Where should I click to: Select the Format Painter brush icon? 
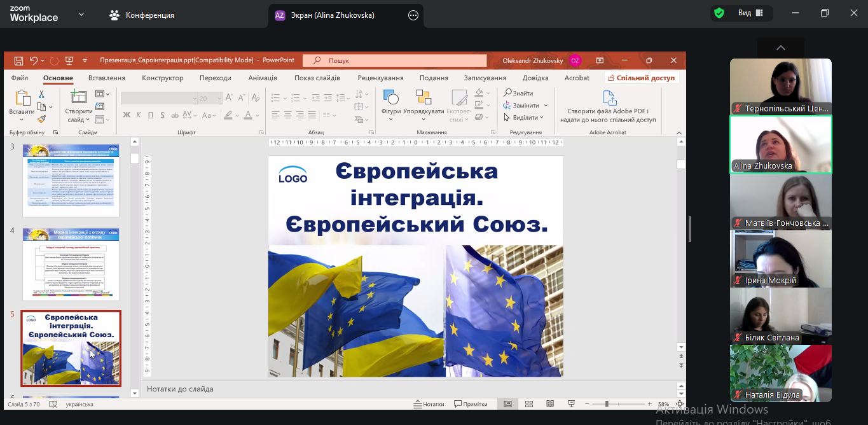coord(41,119)
